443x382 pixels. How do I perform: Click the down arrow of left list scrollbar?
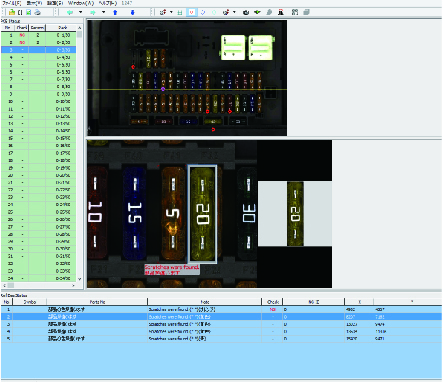point(79,279)
